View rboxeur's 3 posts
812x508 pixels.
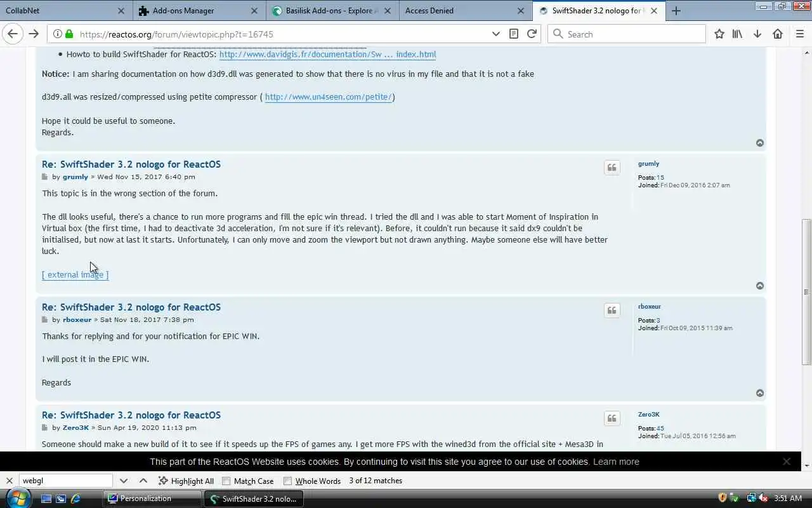click(x=658, y=321)
